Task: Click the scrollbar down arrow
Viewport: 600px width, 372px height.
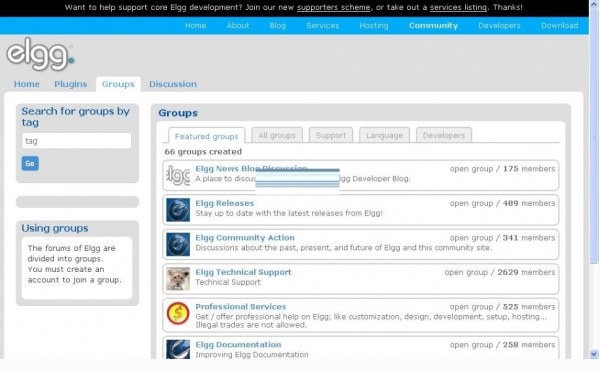Action: (x=594, y=354)
